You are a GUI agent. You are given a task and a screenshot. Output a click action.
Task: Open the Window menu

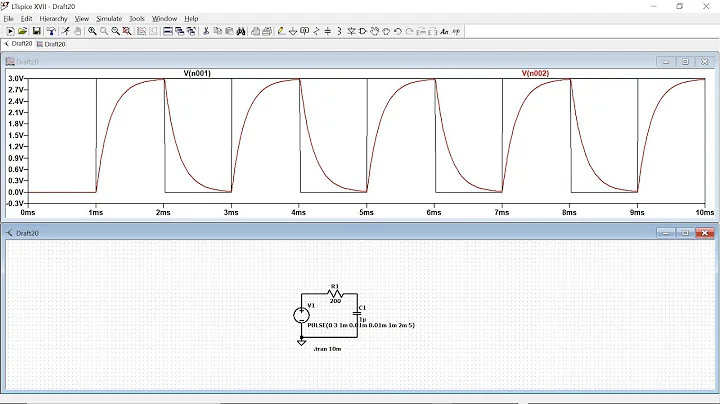point(164,18)
